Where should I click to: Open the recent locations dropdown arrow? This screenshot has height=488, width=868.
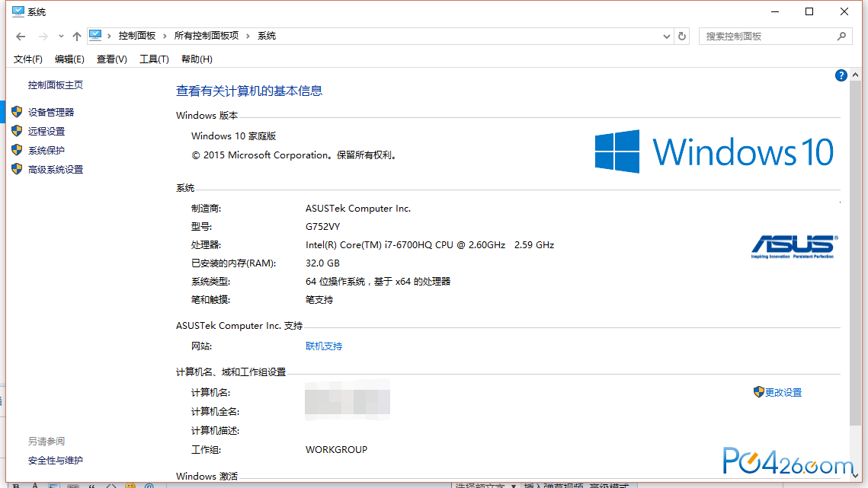(x=61, y=37)
